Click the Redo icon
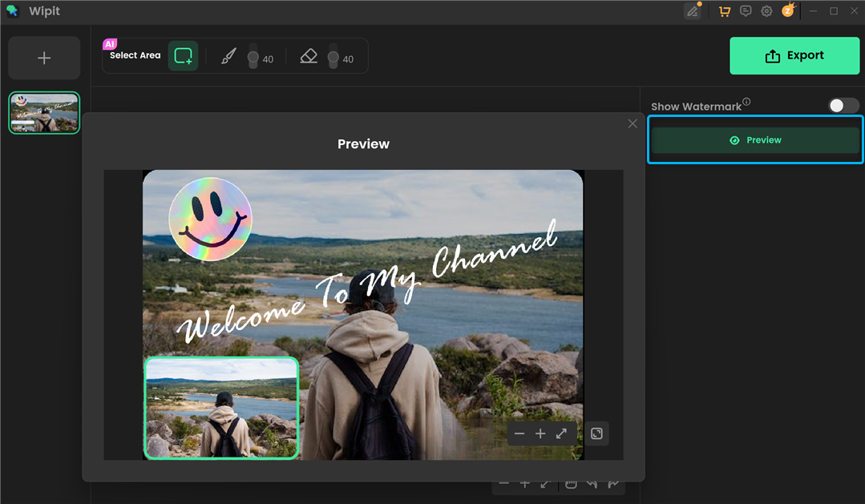Screen dimensions: 865x504 [613, 482]
